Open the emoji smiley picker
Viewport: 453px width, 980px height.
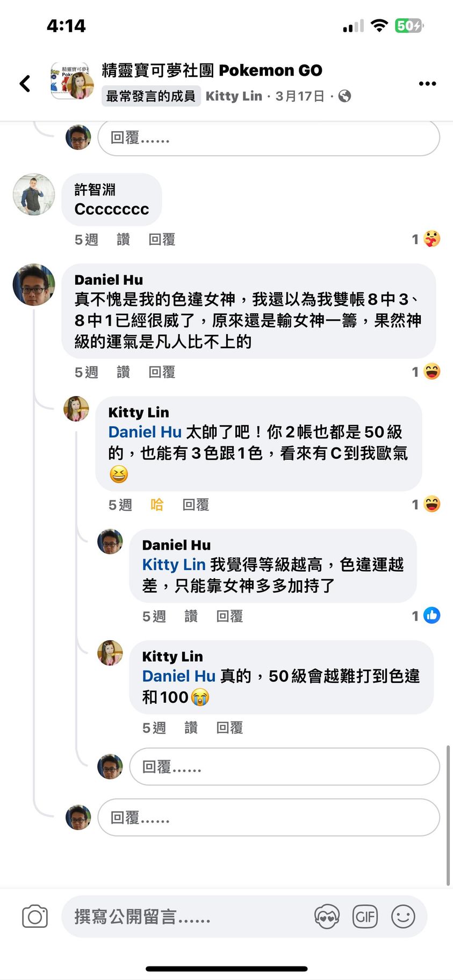(x=403, y=917)
